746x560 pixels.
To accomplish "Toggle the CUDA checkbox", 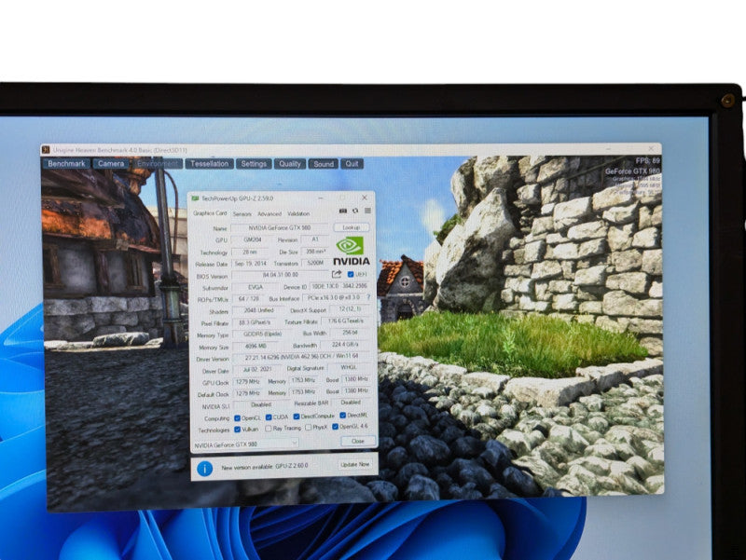I will coord(269,417).
